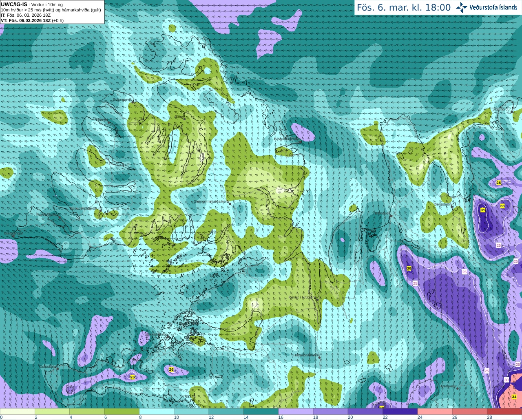Click the Æðey station label
Image resolution: width=522 pixels, height=420 pixels.
179,117
